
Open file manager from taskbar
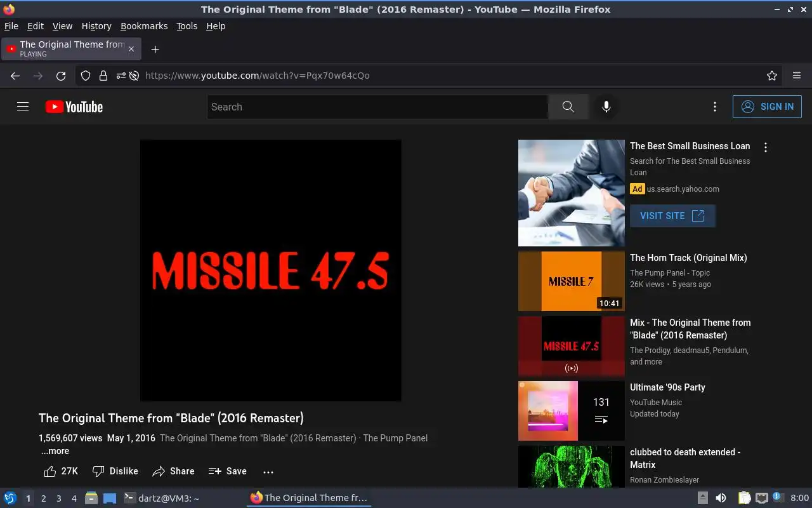point(91,498)
